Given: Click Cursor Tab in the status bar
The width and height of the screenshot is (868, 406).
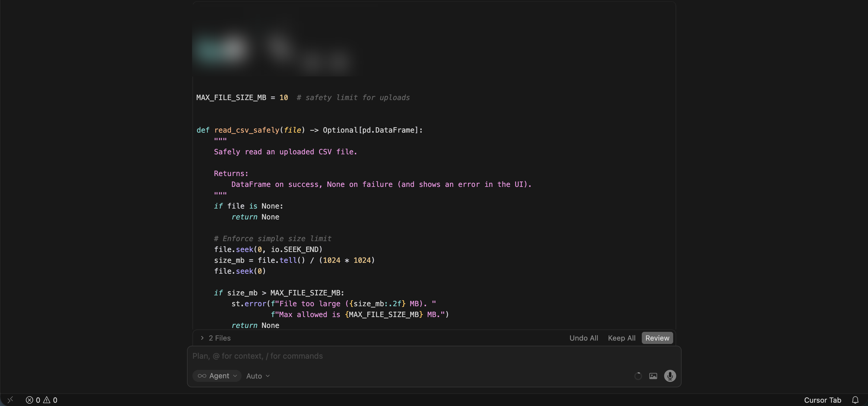Looking at the screenshot, I should click(x=822, y=400).
